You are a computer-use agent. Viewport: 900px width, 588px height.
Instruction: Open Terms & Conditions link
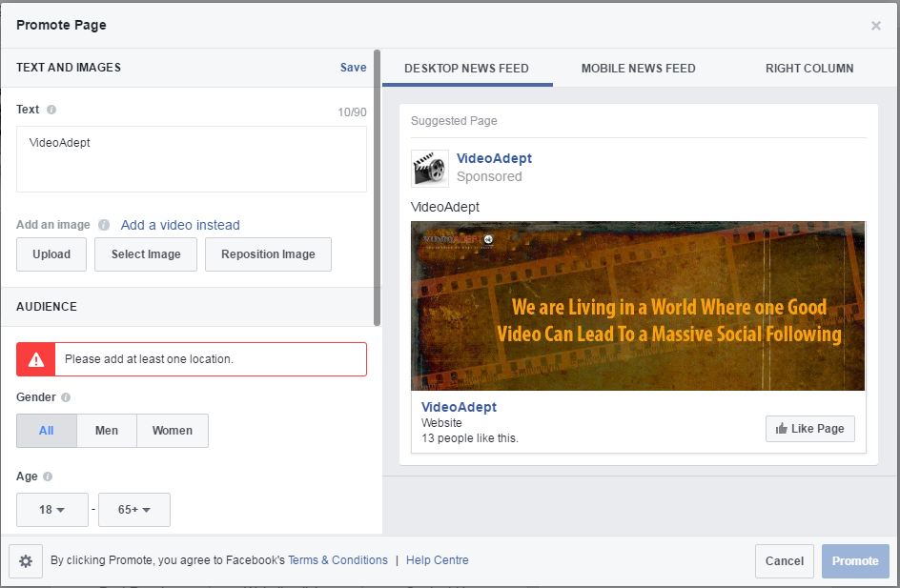pyautogui.click(x=337, y=560)
